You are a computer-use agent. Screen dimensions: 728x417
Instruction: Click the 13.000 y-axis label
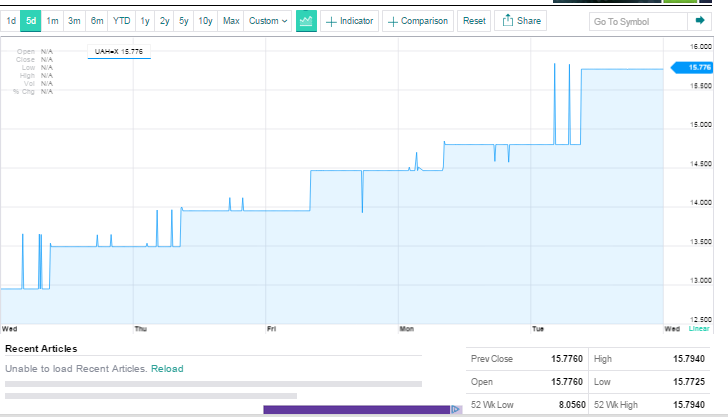[x=701, y=280]
